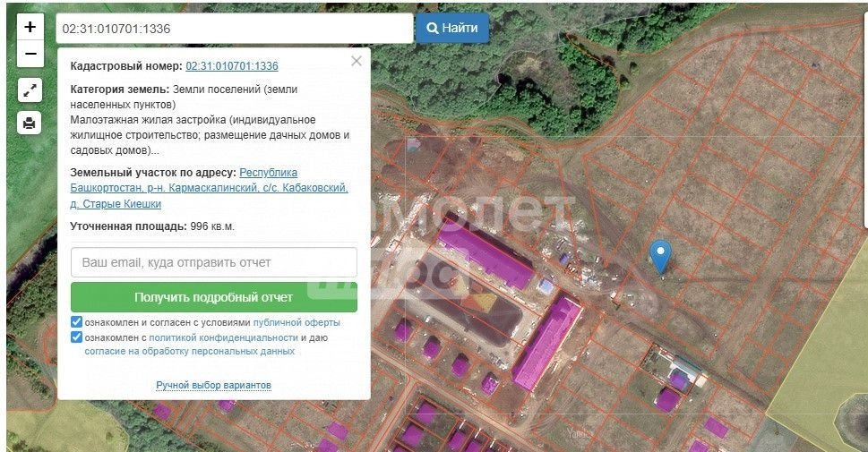Zoom in on the map

[x=30, y=28]
